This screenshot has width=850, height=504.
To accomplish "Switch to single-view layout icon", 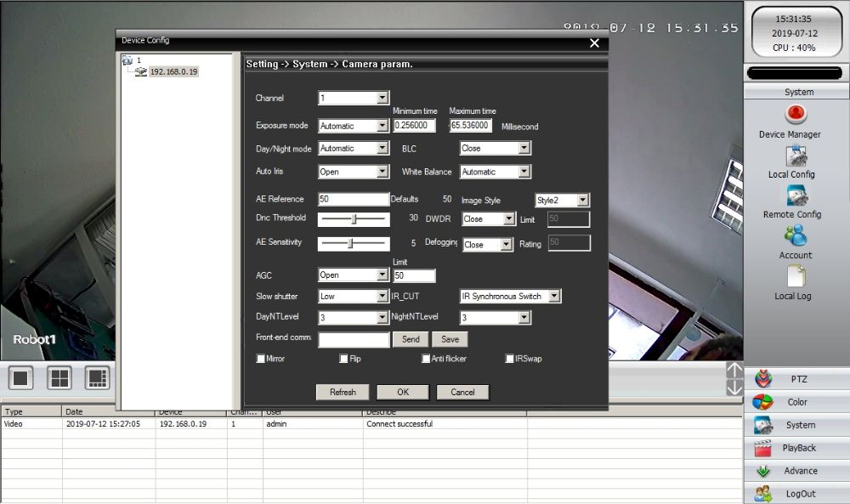I will [20, 377].
